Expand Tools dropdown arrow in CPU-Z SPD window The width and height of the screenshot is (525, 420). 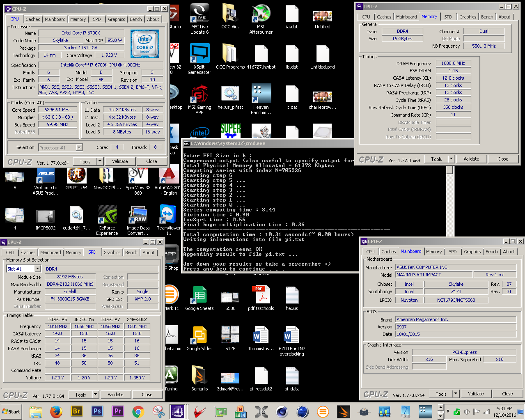tap(95, 395)
